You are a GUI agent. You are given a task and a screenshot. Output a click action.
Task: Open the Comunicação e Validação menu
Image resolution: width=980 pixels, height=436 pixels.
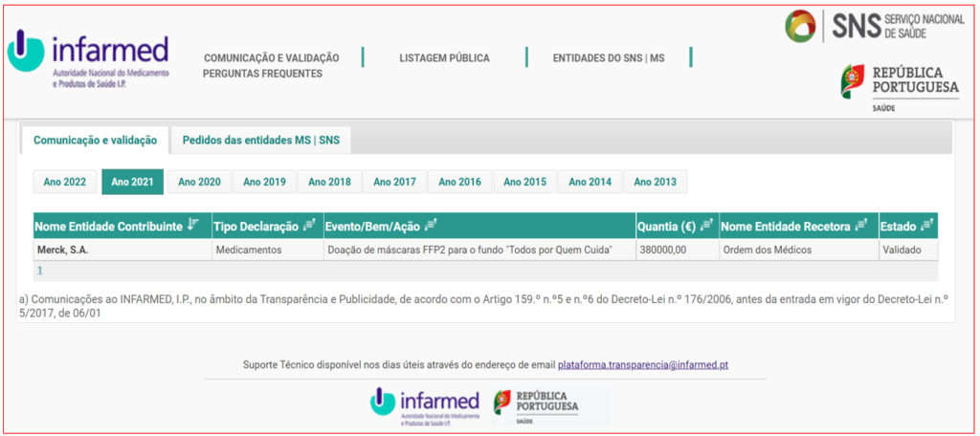(272, 58)
